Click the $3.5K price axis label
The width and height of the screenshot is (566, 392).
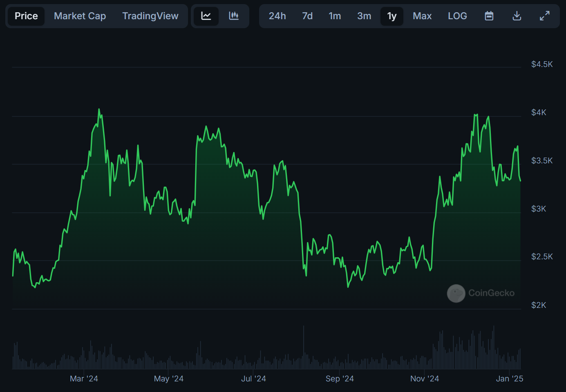(542, 160)
